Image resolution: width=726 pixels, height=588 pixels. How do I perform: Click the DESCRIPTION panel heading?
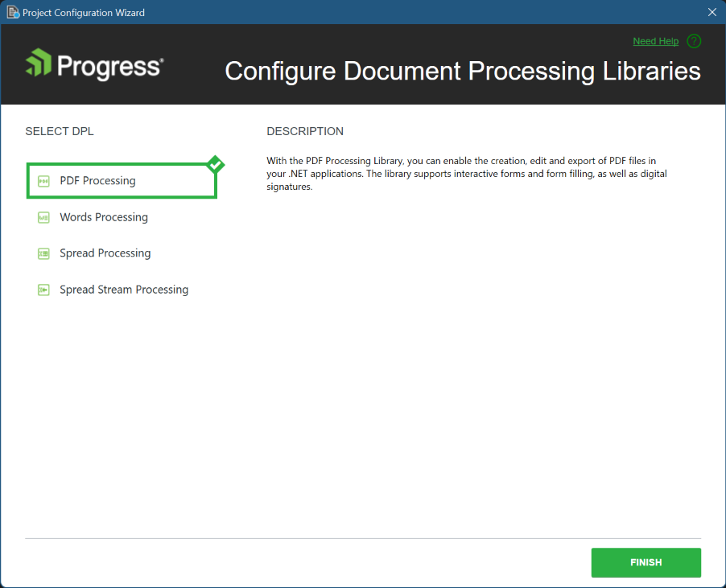tap(305, 130)
